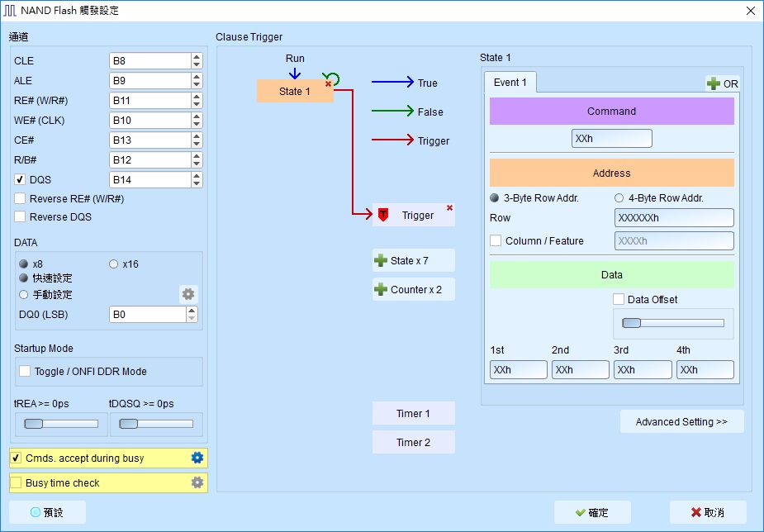764x532 pixels.
Task: Click the True blue arrow legend
Action: point(392,83)
